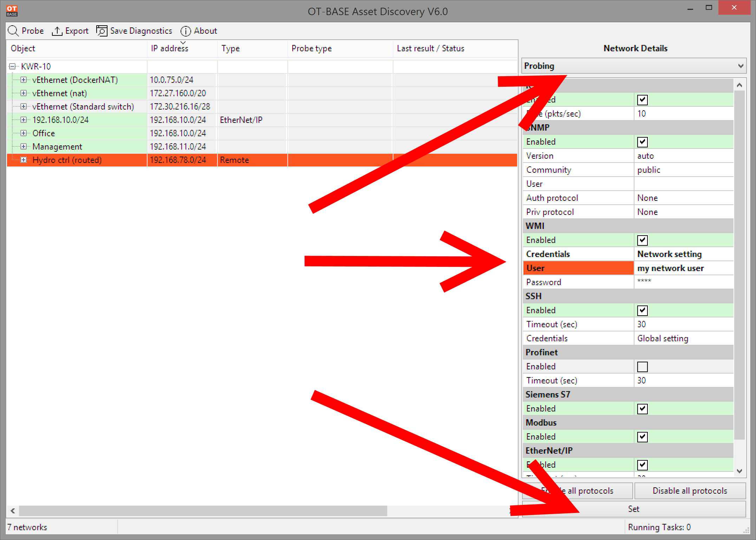Screen dimensions: 756x540
Task: Click the Export upload icon
Action: (x=57, y=31)
